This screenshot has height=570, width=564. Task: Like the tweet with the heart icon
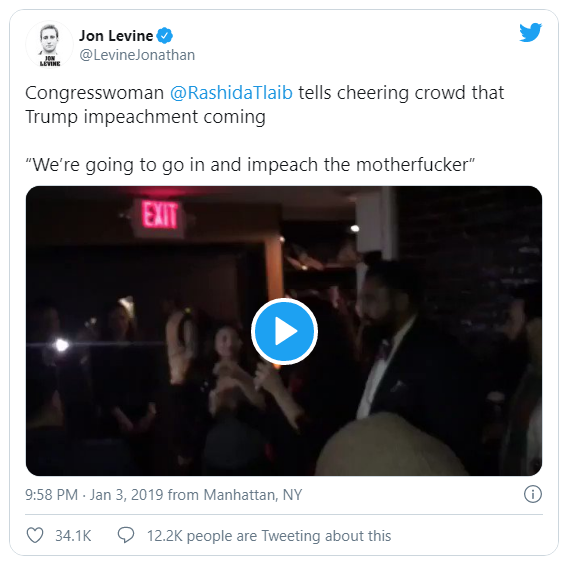(35, 535)
